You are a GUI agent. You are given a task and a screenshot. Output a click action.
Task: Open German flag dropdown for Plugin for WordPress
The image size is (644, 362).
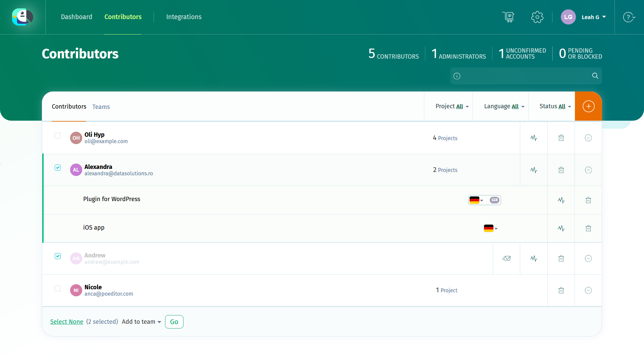click(x=476, y=200)
